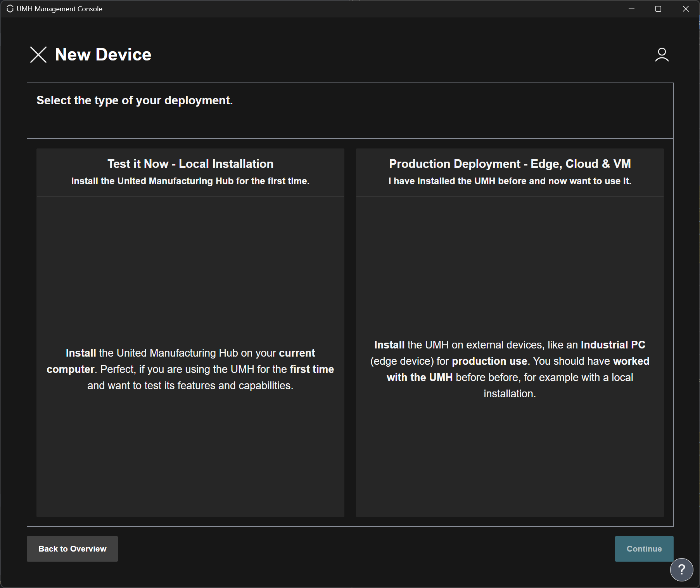Open help via the question mark button

(x=681, y=569)
